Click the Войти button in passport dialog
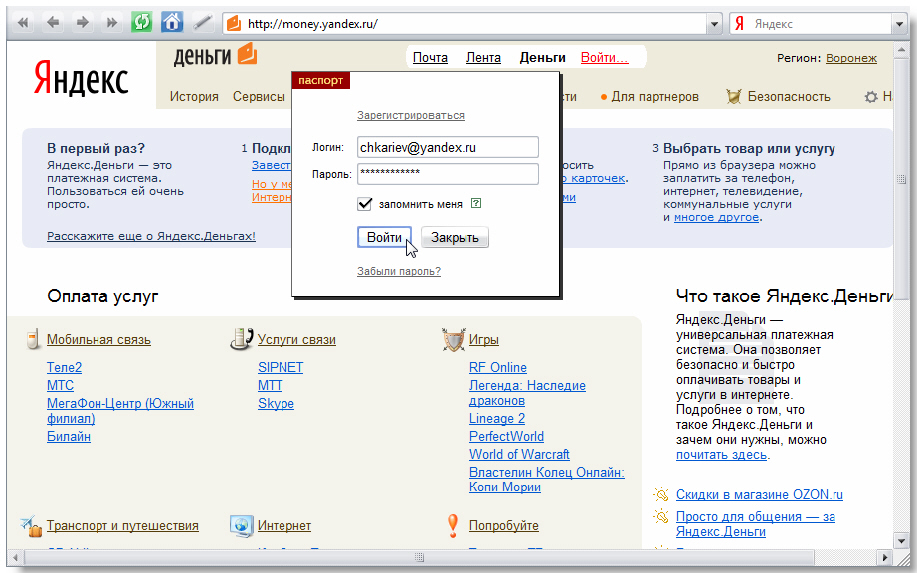Viewport: 917px width, 573px height. [384, 237]
